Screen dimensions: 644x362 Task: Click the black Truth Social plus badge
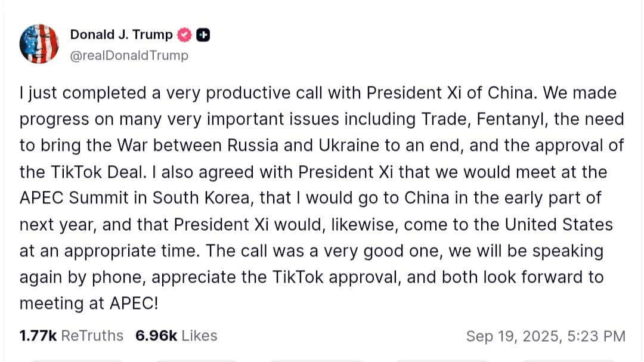tap(202, 35)
